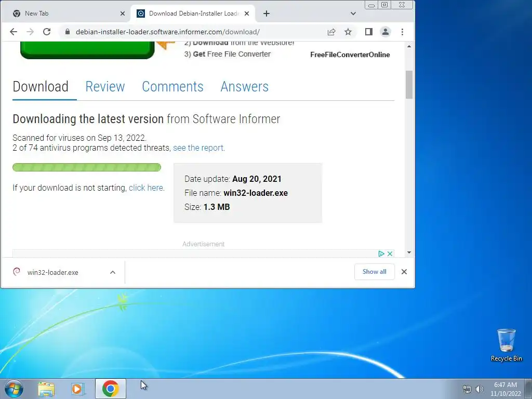This screenshot has width=532, height=399.
Task: Launch Windows Media Player from taskbar
Action: pyautogui.click(x=78, y=389)
